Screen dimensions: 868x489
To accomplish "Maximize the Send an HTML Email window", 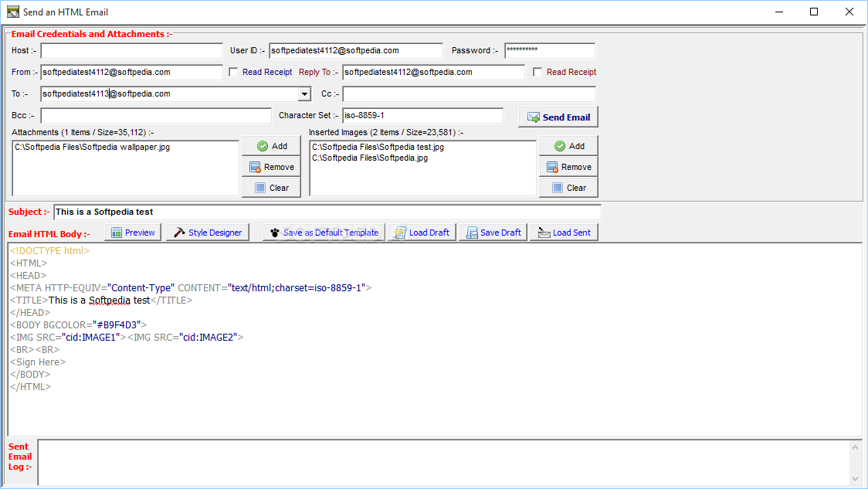I will [x=814, y=12].
